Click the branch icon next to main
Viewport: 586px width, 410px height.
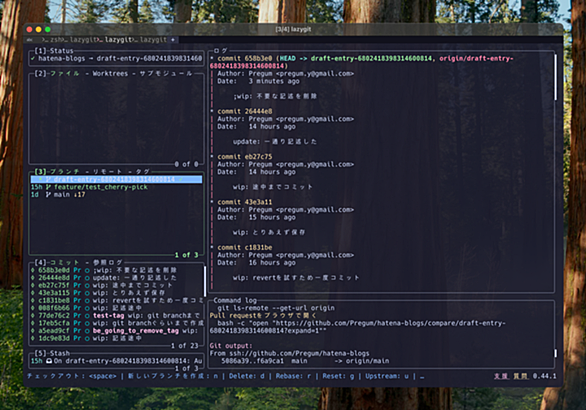point(49,194)
